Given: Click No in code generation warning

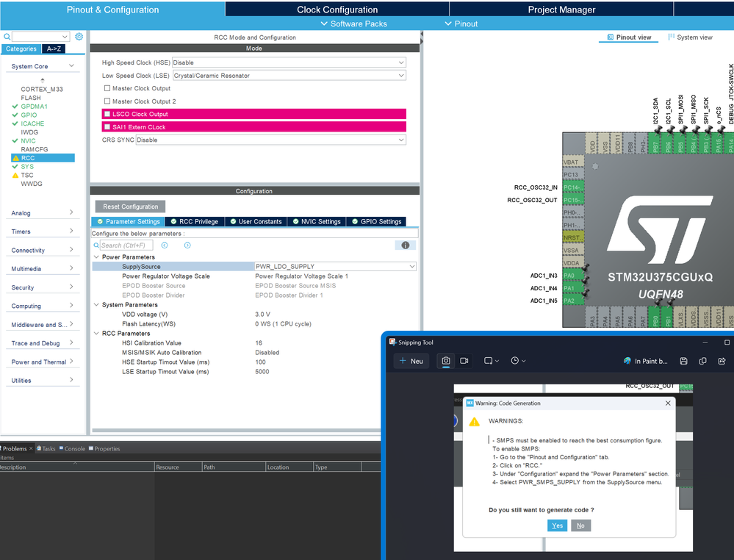Looking at the screenshot, I should pyautogui.click(x=580, y=525).
